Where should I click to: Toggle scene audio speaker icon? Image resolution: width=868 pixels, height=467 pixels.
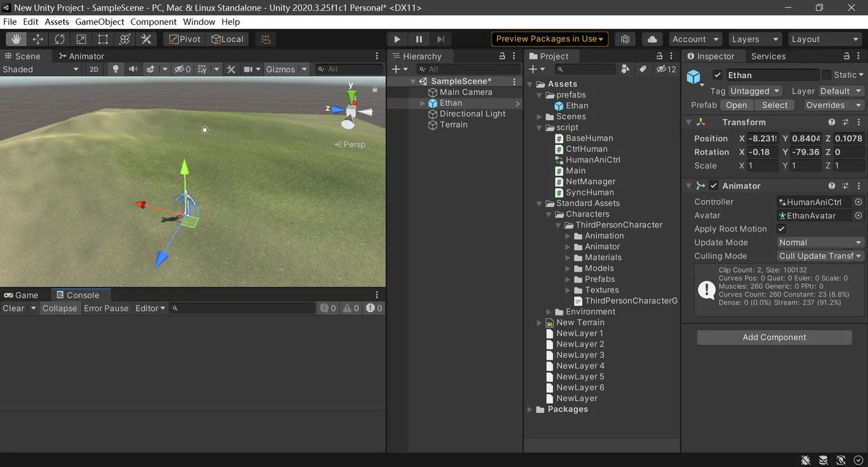pos(133,69)
